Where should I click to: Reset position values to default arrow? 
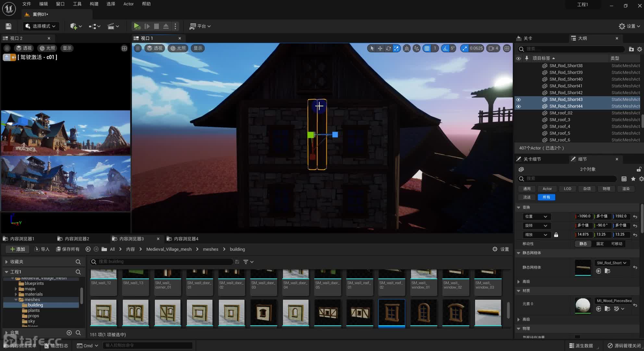(x=635, y=217)
